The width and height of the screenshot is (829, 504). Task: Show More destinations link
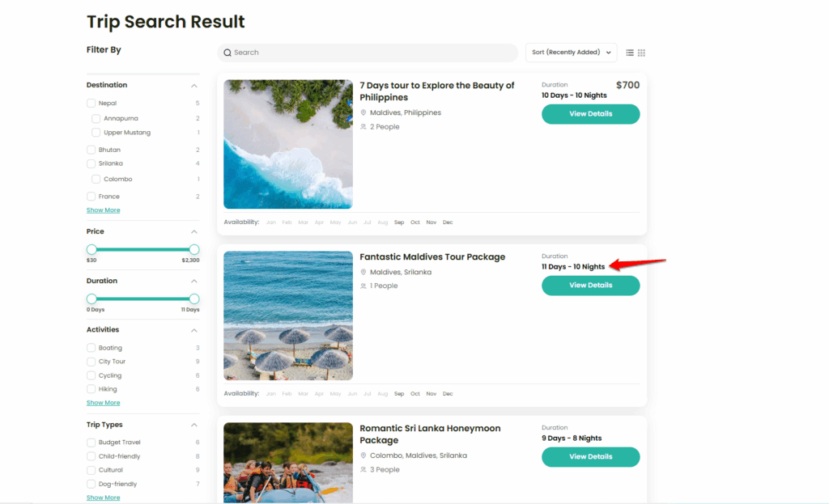coord(103,210)
